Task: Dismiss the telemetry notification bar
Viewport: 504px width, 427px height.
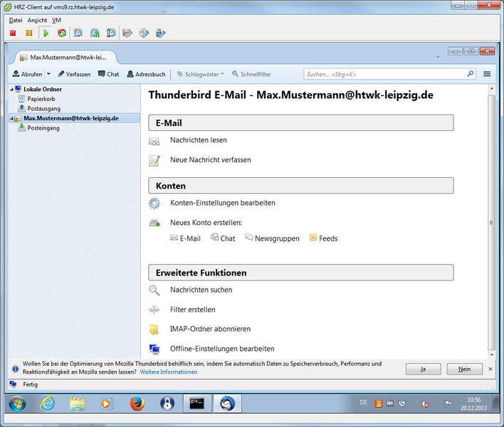Action: pyautogui.click(x=490, y=369)
